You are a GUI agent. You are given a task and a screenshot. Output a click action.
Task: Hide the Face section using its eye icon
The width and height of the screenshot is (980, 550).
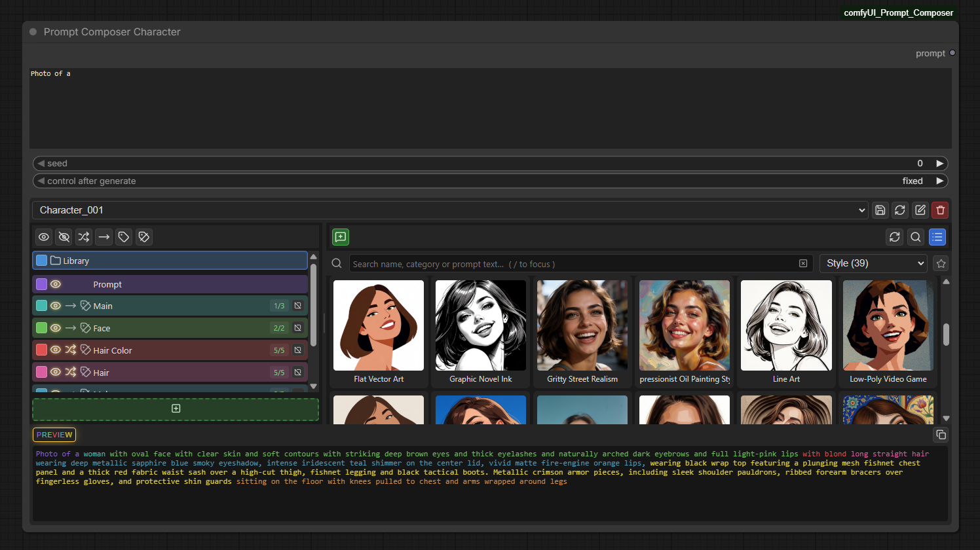[x=56, y=327]
